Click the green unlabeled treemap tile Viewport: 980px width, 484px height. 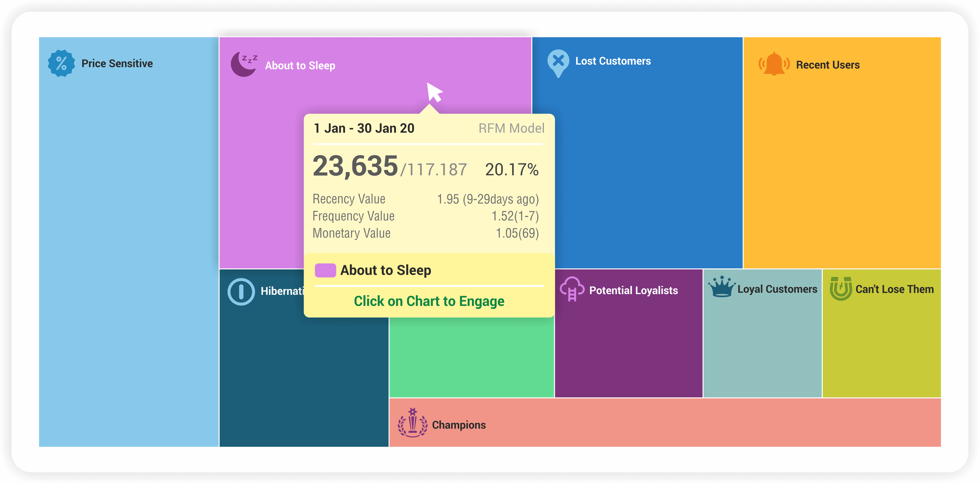pos(471,358)
